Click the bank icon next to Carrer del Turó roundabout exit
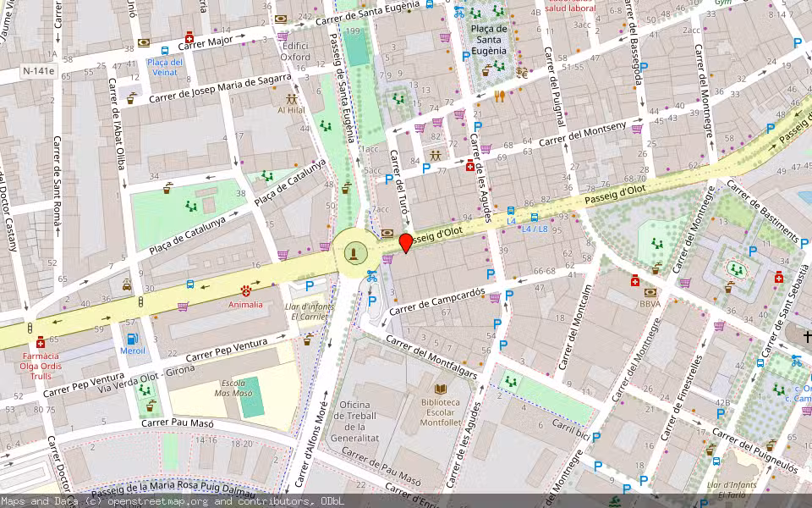This screenshot has height=508, width=812. tap(387, 234)
